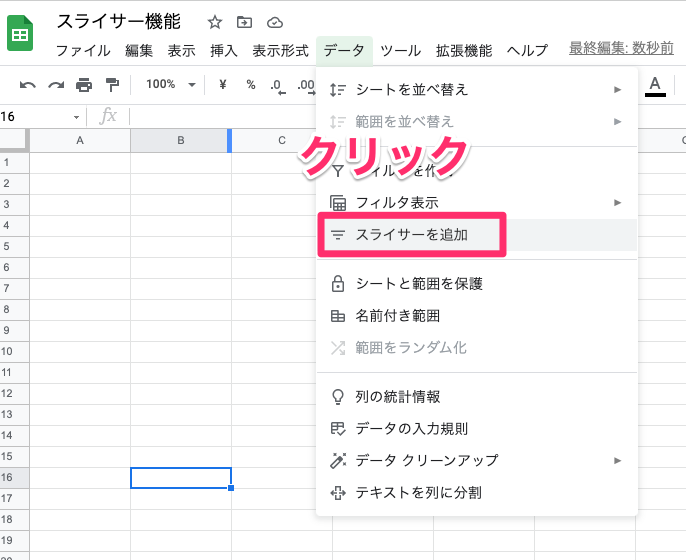Click the text color A swatch
Viewport: 686px width, 560px height.
[x=656, y=85]
